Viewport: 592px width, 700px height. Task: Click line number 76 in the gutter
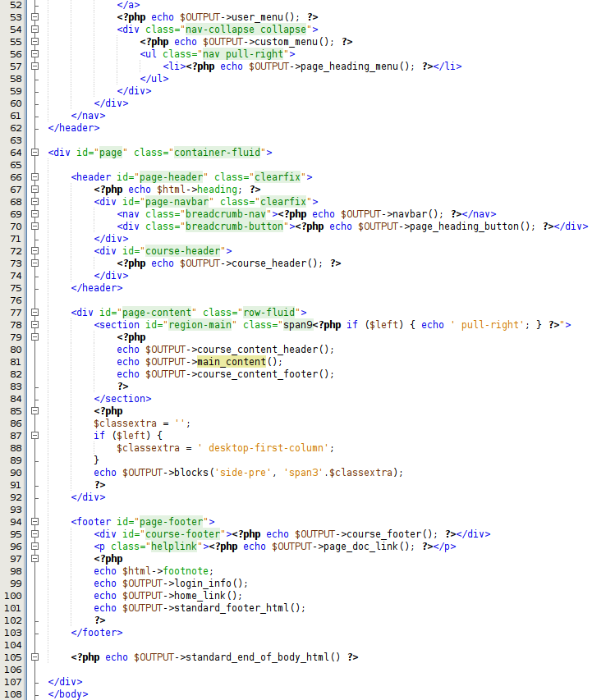click(16, 300)
